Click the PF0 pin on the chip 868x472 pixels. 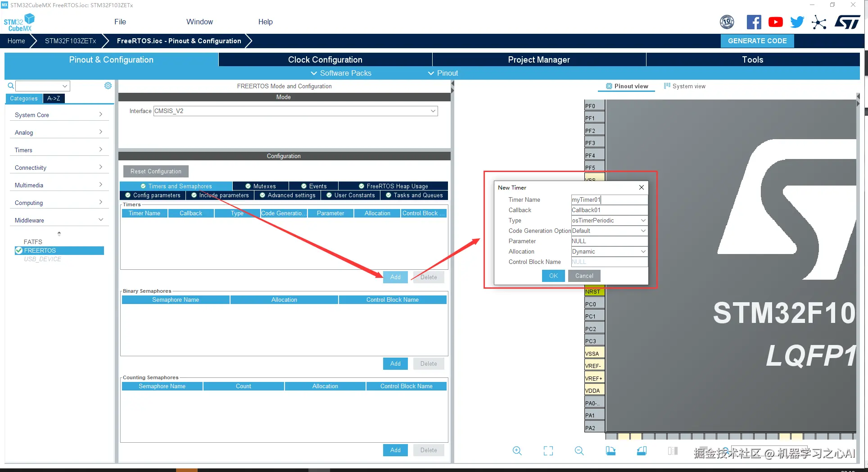click(x=594, y=106)
